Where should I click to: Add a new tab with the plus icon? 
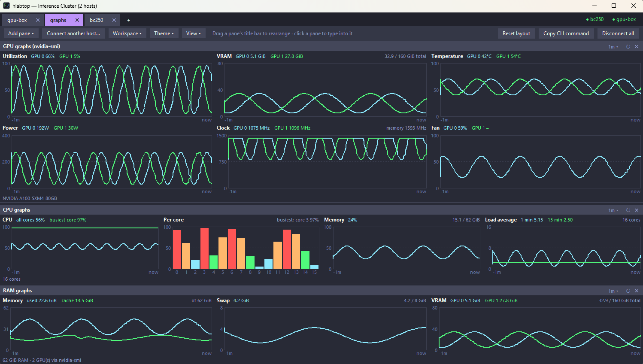coord(128,20)
